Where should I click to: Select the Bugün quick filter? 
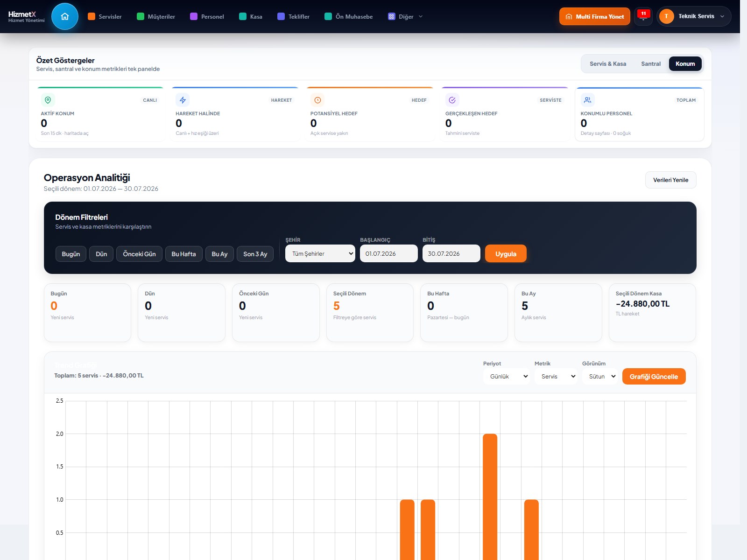click(71, 254)
